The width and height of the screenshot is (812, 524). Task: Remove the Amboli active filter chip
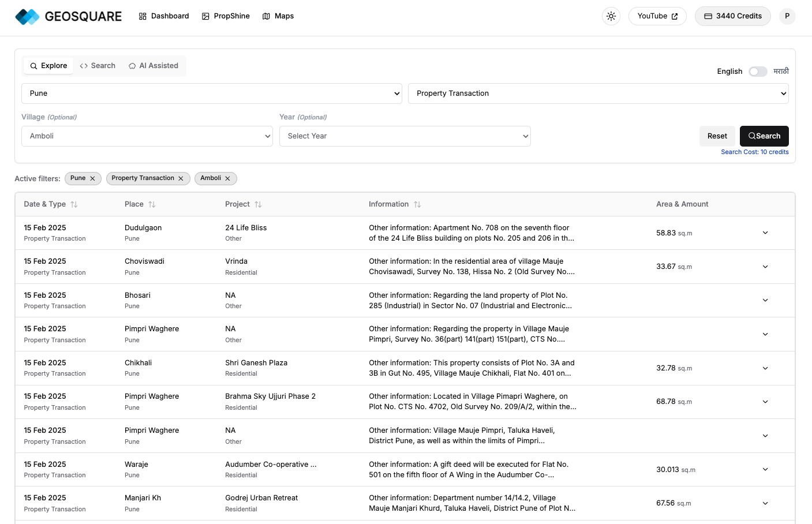tap(227, 179)
